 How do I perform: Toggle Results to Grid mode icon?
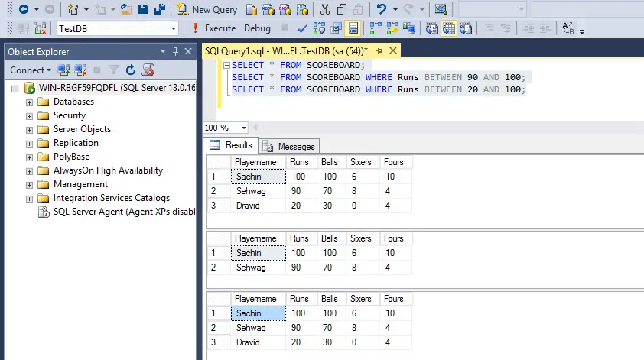coord(448,28)
